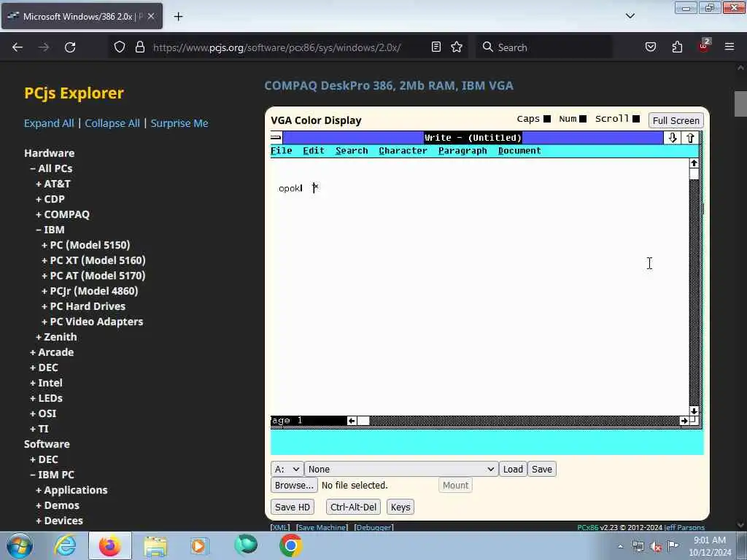Bookmark this page with star icon
Image resolution: width=747 pixels, height=560 pixels.
(x=457, y=47)
